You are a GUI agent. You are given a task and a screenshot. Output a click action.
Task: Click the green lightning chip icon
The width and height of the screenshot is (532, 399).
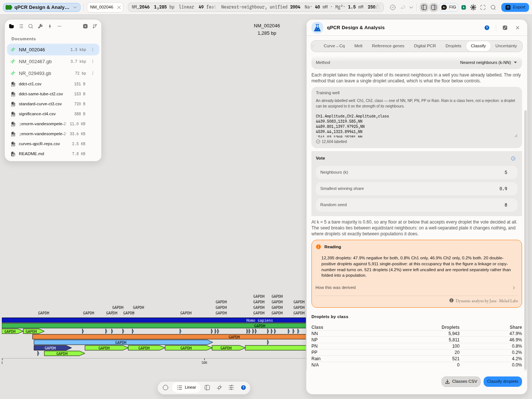(464, 7)
